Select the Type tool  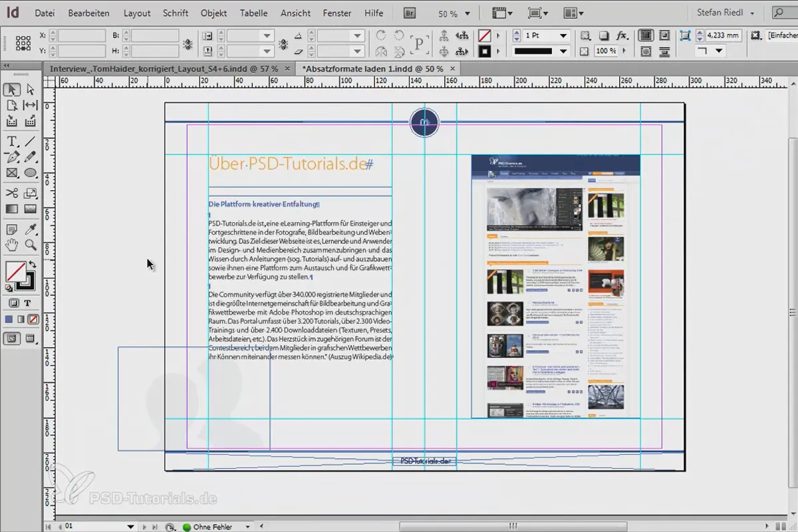[12, 141]
